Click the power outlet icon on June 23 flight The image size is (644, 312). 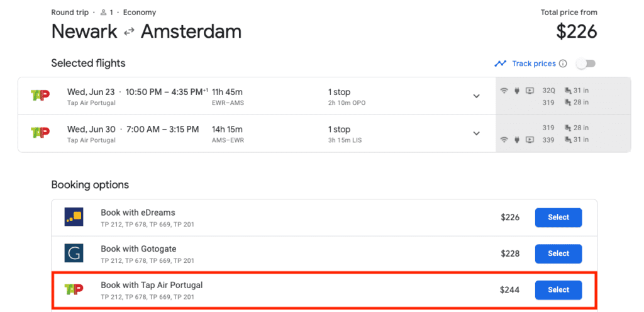(x=516, y=91)
